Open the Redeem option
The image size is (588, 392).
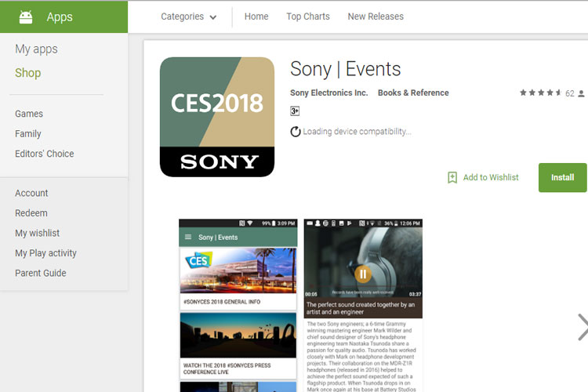pyautogui.click(x=31, y=213)
